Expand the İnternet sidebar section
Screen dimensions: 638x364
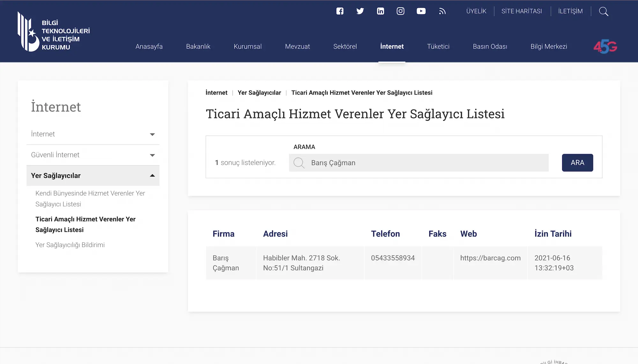pos(93,134)
